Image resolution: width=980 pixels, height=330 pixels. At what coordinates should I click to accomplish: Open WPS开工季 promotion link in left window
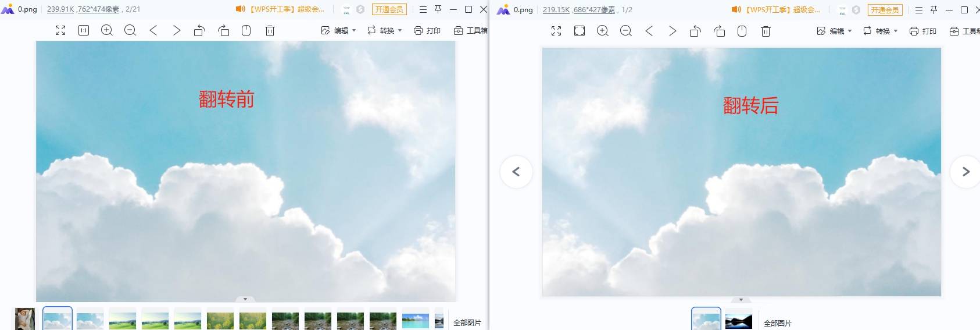280,9
